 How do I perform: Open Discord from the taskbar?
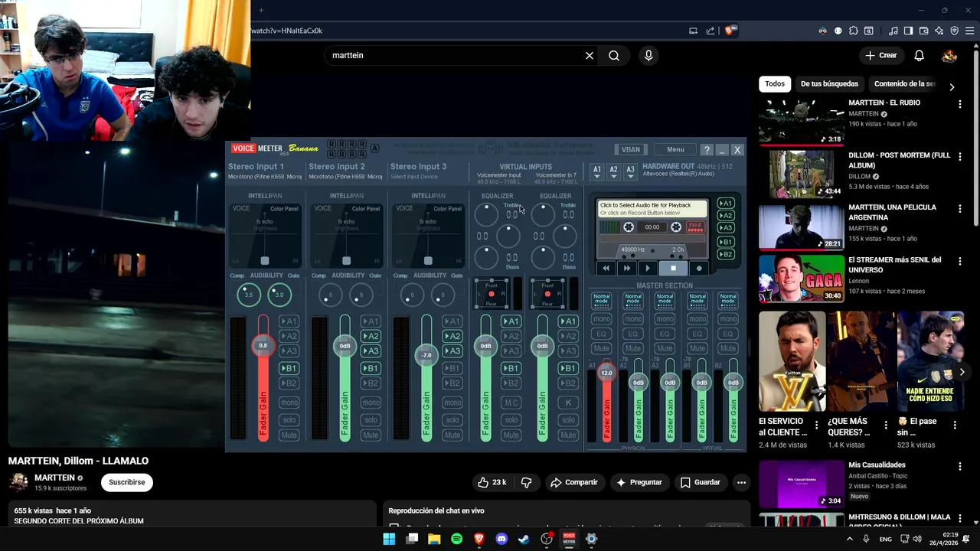501,539
